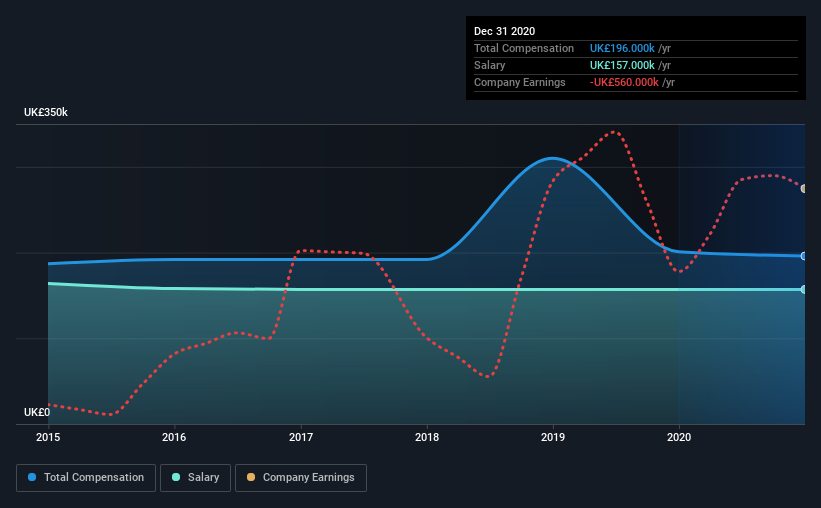
Task: Click the teal Salary legend dot
Action: 176,477
